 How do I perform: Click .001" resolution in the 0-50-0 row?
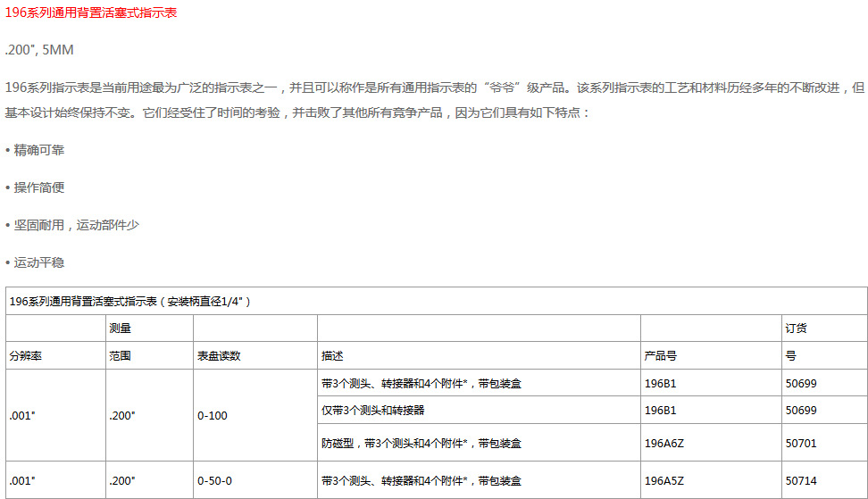coord(22,481)
